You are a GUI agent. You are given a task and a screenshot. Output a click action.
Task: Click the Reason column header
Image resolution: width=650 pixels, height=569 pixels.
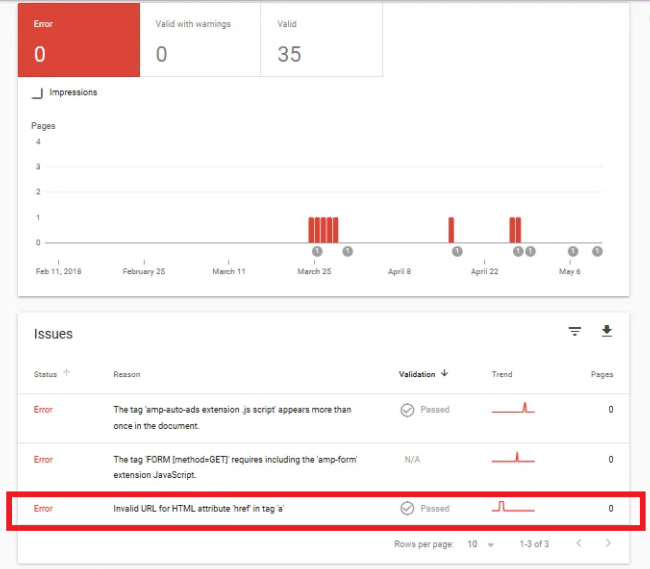127,374
